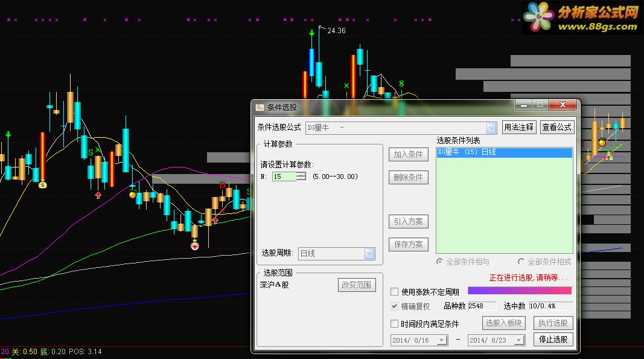The width and height of the screenshot is (644, 359).
Task: Click the red cross circle marker at chart low
Action: [195, 247]
